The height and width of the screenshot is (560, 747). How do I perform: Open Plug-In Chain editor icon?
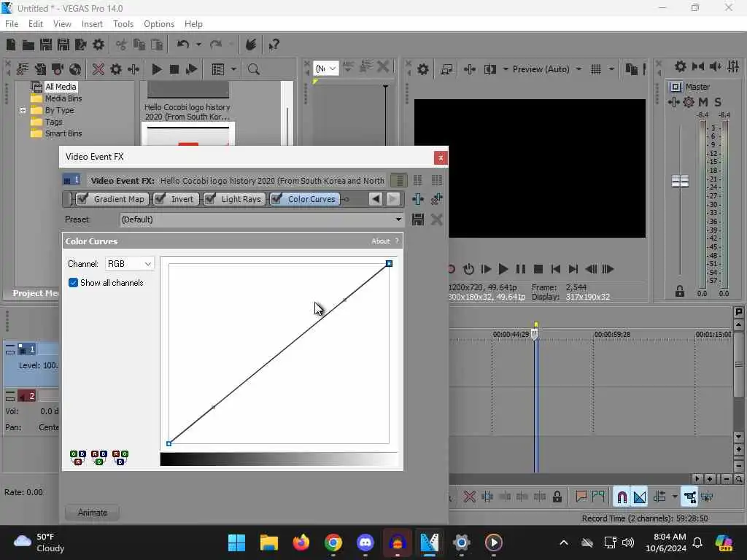418,199
